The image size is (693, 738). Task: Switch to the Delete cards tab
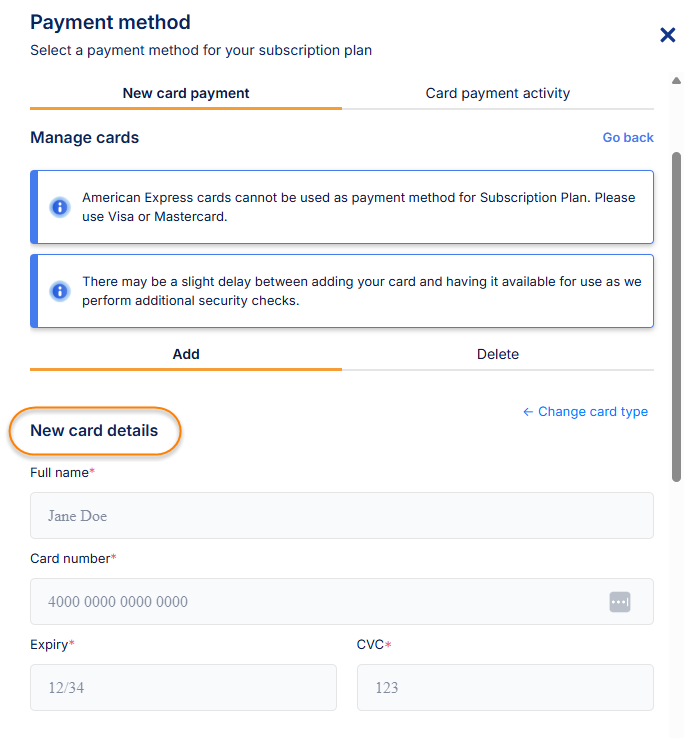497,355
